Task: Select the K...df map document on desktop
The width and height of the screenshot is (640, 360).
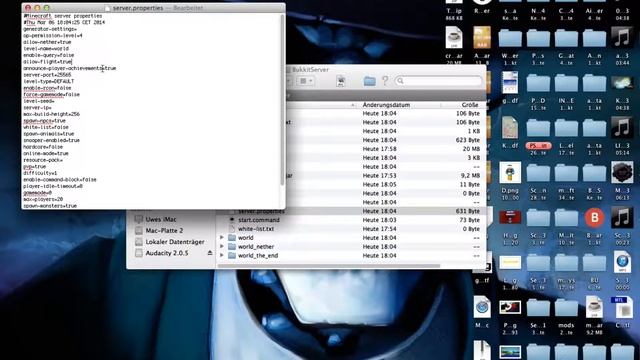Action: point(510,127)
